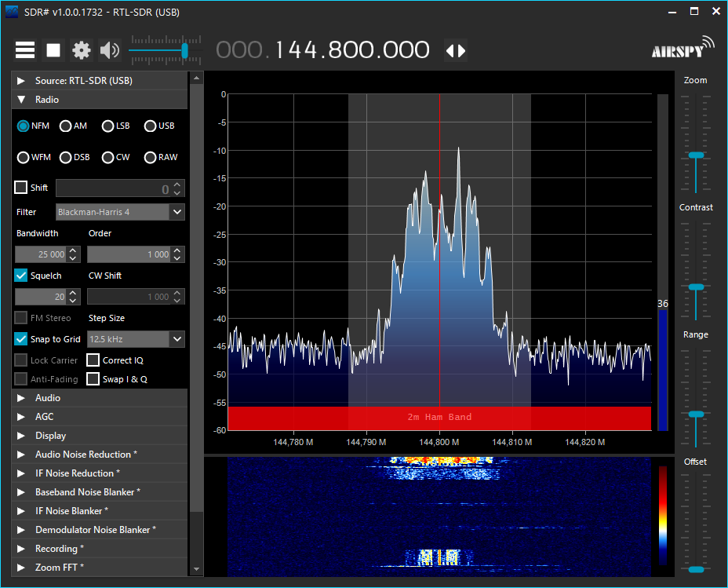Image resolution: width=728 pixels, height=588 pixels.
Task: Click the 2m Ham Band label
Action: (439, 417)
